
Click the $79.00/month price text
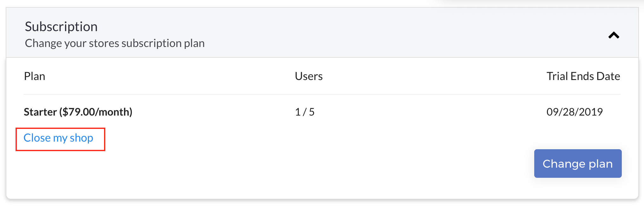96,112
